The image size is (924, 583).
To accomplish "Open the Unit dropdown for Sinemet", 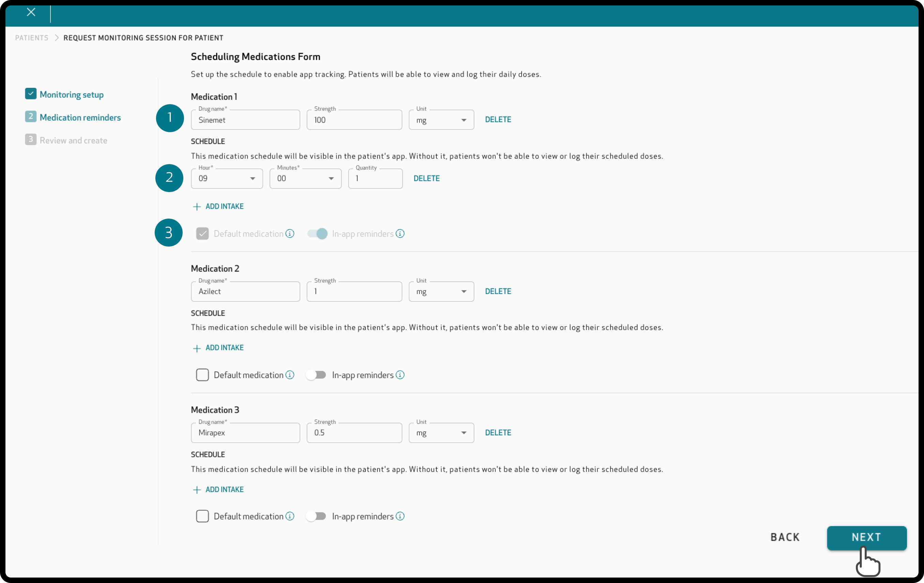I will tap(441, 120).
